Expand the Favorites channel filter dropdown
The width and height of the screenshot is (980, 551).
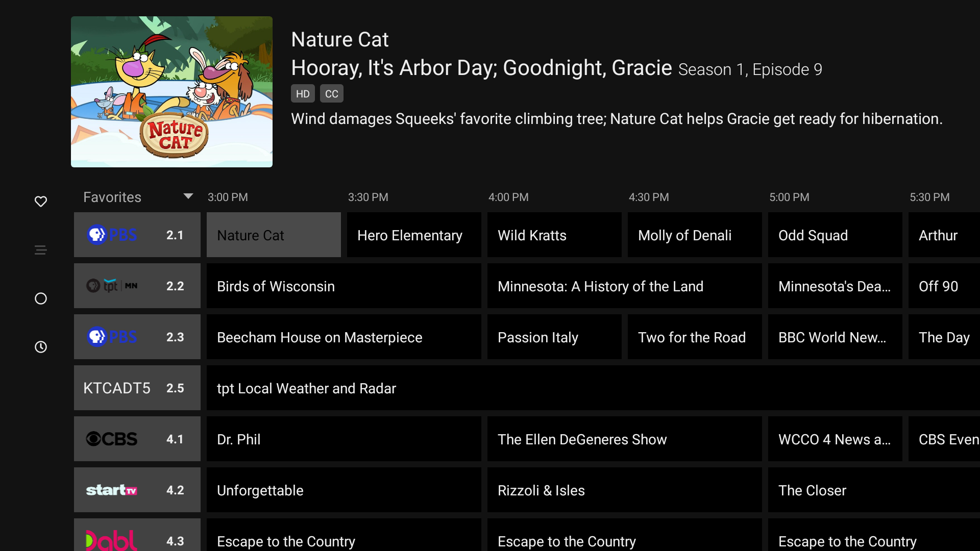[x=188, y=197]
